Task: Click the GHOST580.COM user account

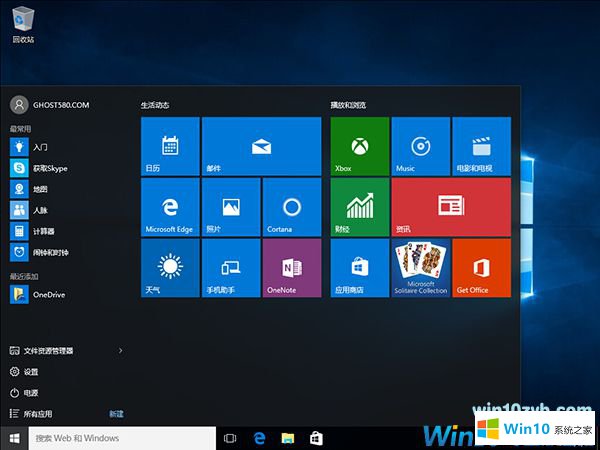Action: [50, 105]
